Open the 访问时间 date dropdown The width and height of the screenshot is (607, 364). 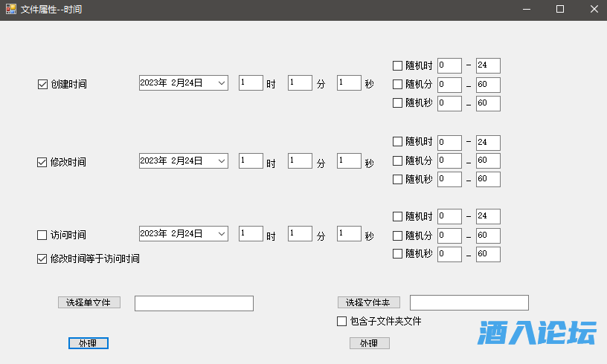(x=222, y=233)
